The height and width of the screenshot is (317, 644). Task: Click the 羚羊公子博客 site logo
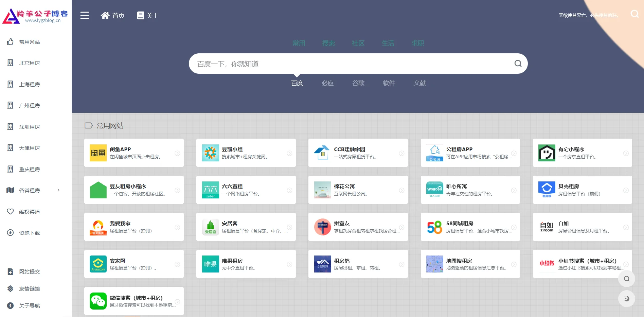tap(36, 16)
